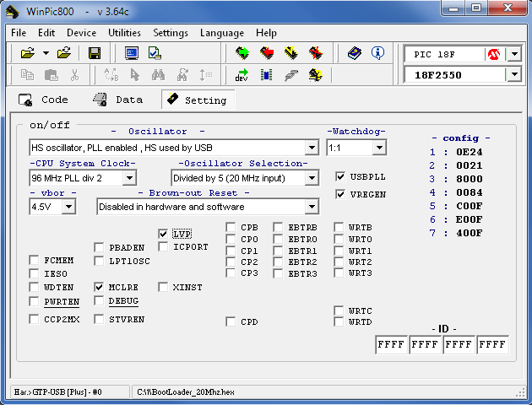Click the last ID FFFF field
Viewport: 532px width, 405px height.
click(x=492, y=344)
